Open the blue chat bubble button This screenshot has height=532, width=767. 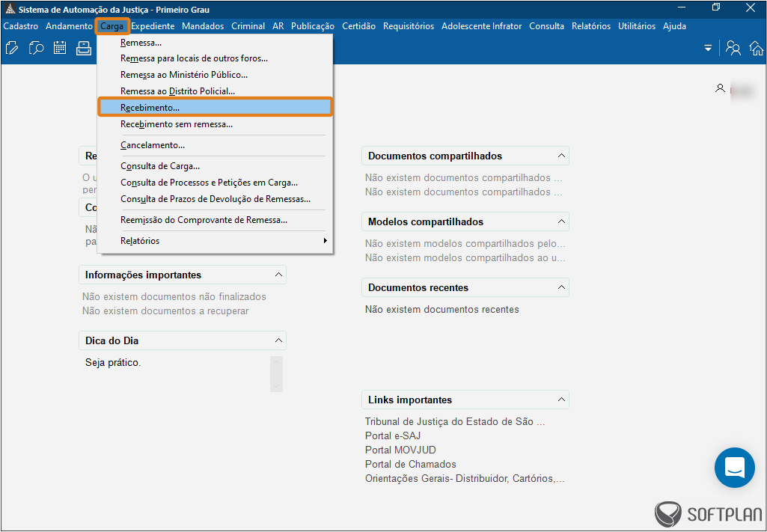[735, 468]
